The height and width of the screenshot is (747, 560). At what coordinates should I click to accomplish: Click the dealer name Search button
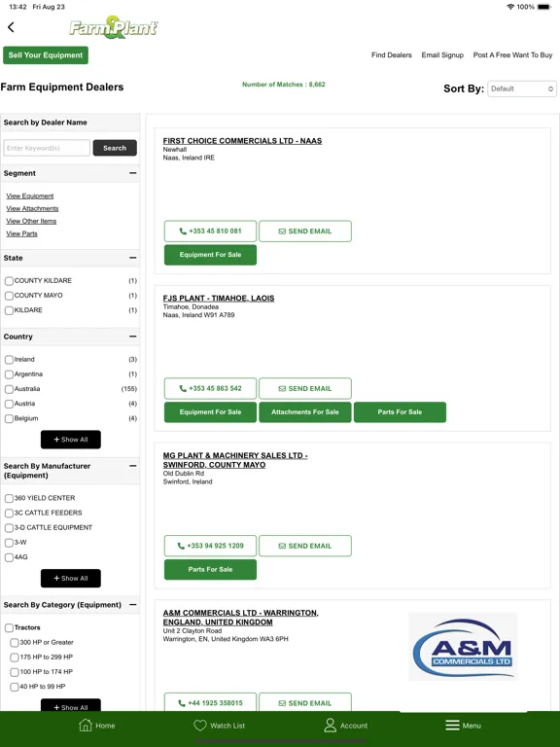pos(115,148)
